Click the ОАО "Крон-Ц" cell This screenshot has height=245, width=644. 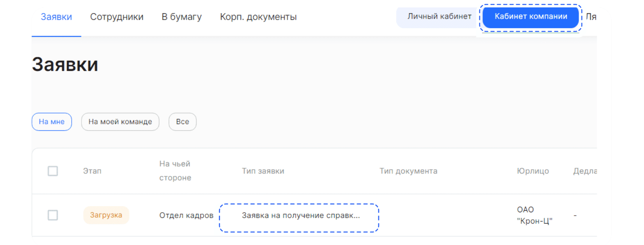point(534,215)
